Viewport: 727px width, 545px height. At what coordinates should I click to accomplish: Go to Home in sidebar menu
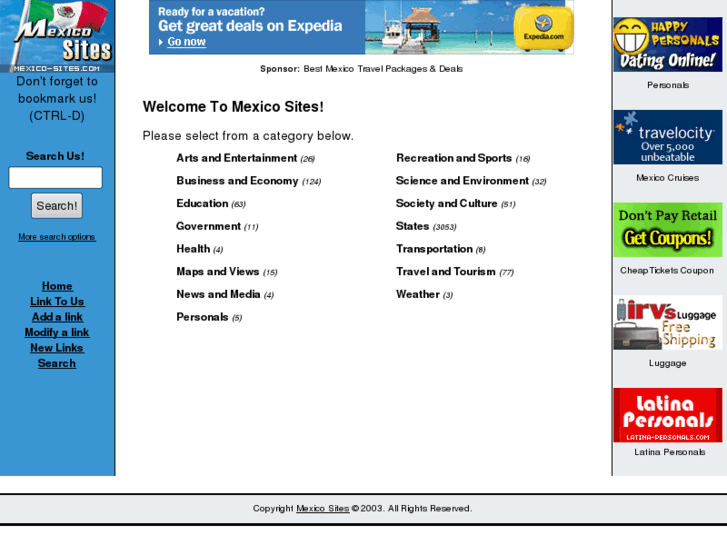click(57, 286)
